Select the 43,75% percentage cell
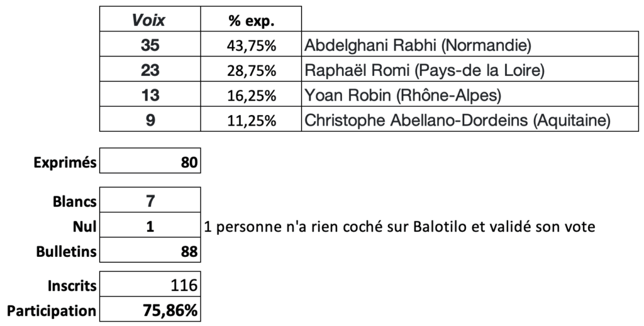 pyautogui.click(x=251, y=44)
